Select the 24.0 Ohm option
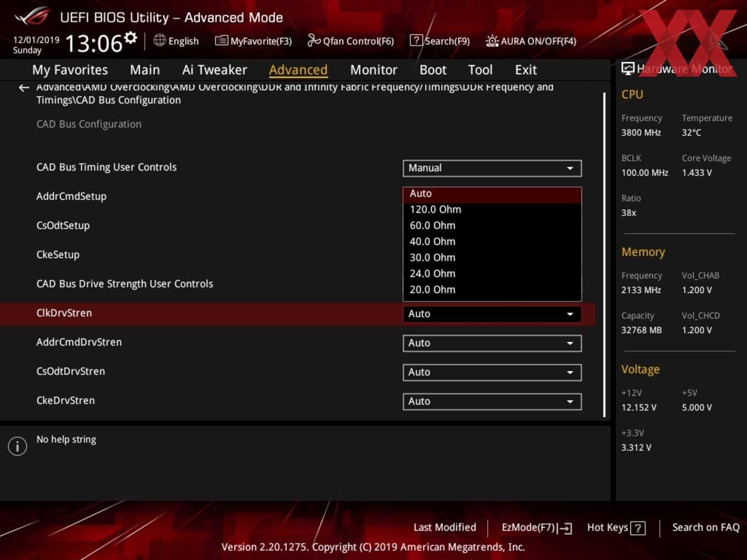Viewport: 747px width, 560px height. (x=492, y=273)
